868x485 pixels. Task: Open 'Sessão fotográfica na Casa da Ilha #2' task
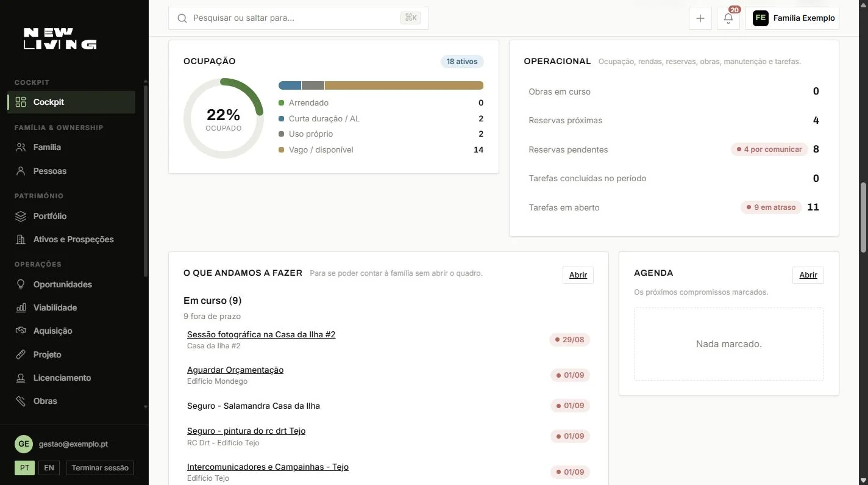(x=261, y=334)
